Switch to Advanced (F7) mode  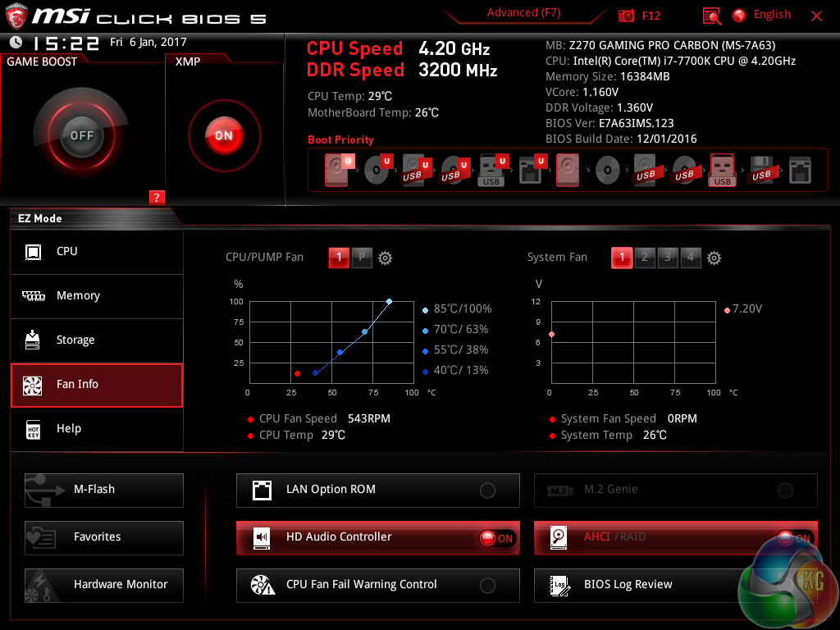(x=523, y=13)
